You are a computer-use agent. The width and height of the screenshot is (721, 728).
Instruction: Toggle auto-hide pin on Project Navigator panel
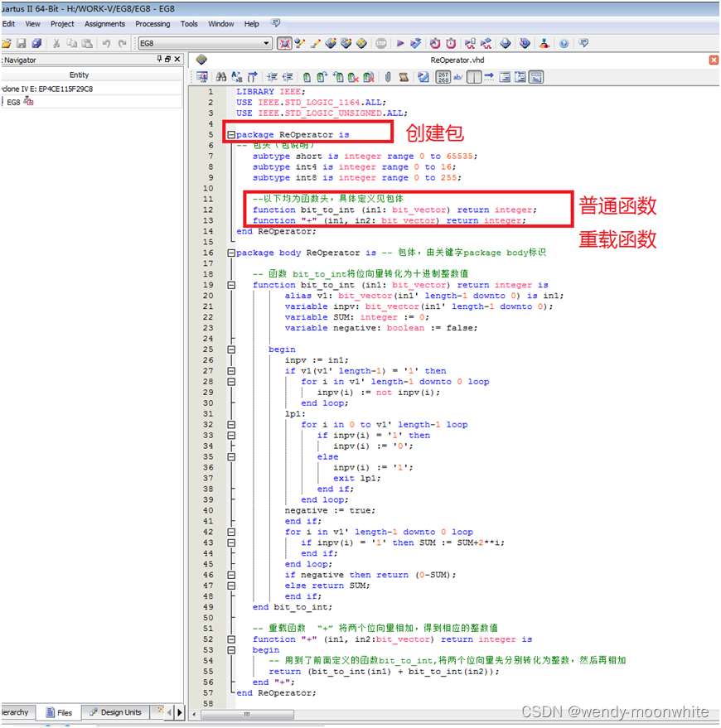click(x=157, y=59)
